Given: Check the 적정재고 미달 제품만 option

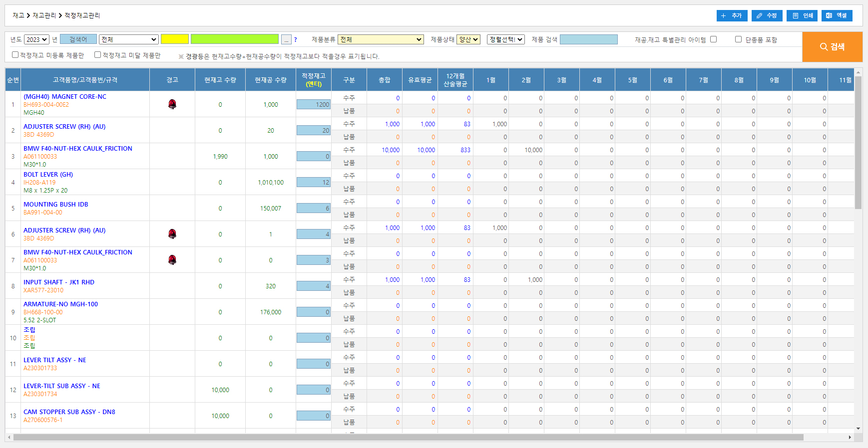Looking at the screenshot, I should (x=98, y=55).
